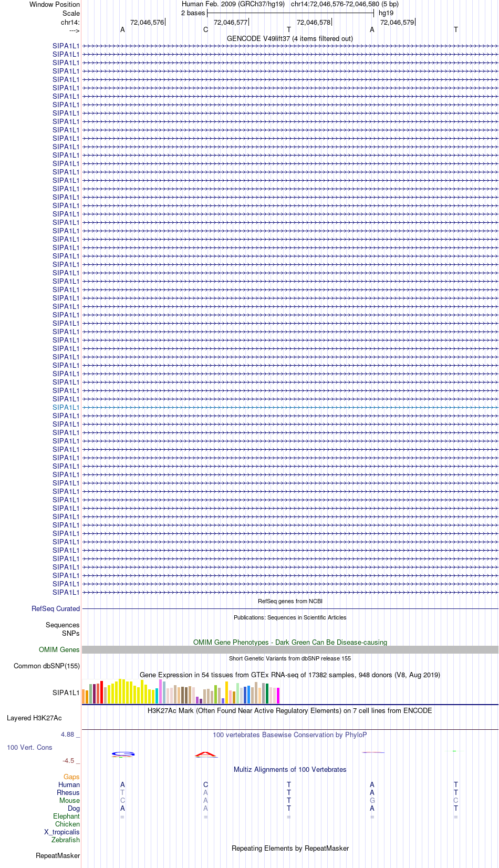Click the 'Layered H3K27Ac' track label
The width and height of the screenshot is (499, 868).
(x=34, y=718)
